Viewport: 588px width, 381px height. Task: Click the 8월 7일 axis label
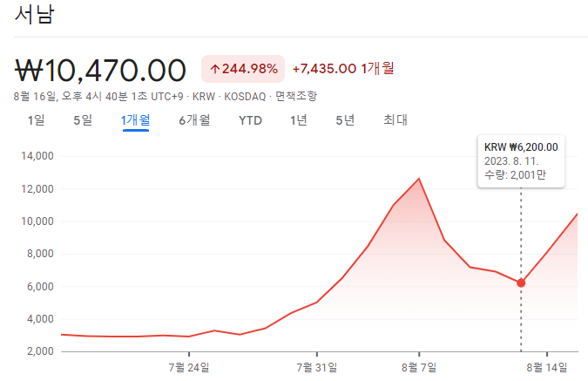419,367
